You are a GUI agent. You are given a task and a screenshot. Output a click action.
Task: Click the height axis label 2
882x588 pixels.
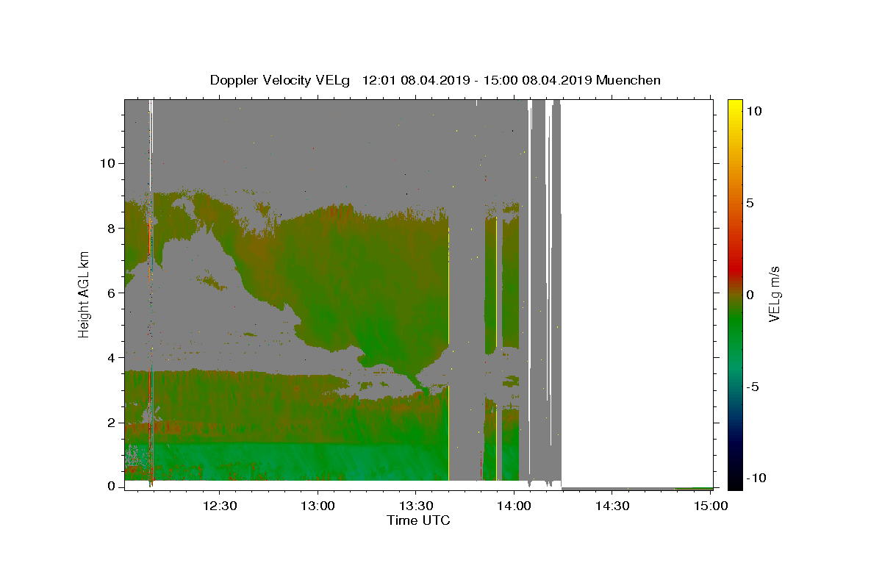coord(112,423)
